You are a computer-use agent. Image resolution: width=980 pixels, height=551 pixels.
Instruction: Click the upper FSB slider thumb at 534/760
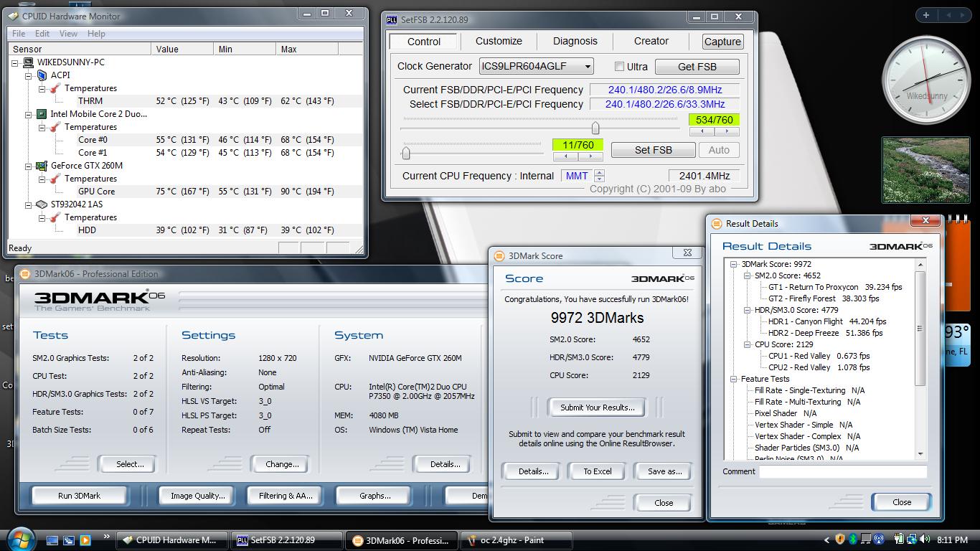tap(595, 128)
